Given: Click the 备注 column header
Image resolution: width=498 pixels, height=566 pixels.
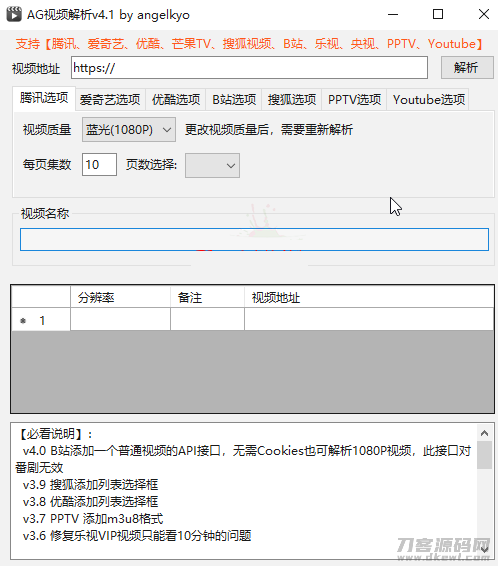Looking at the screenshot, I should point(208,298).
